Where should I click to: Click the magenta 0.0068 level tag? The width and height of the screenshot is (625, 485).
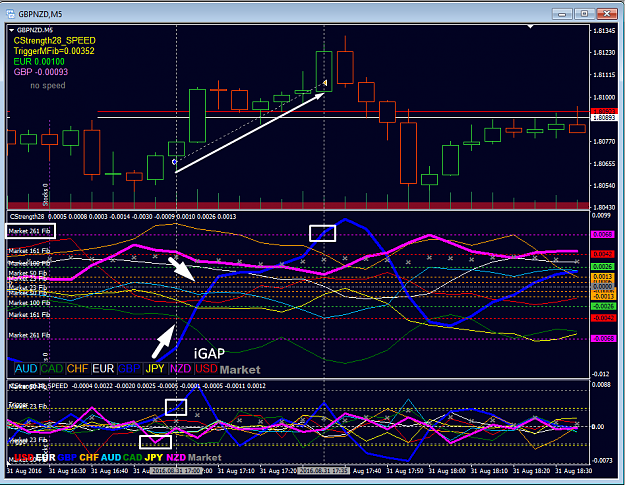click(603, 235)
